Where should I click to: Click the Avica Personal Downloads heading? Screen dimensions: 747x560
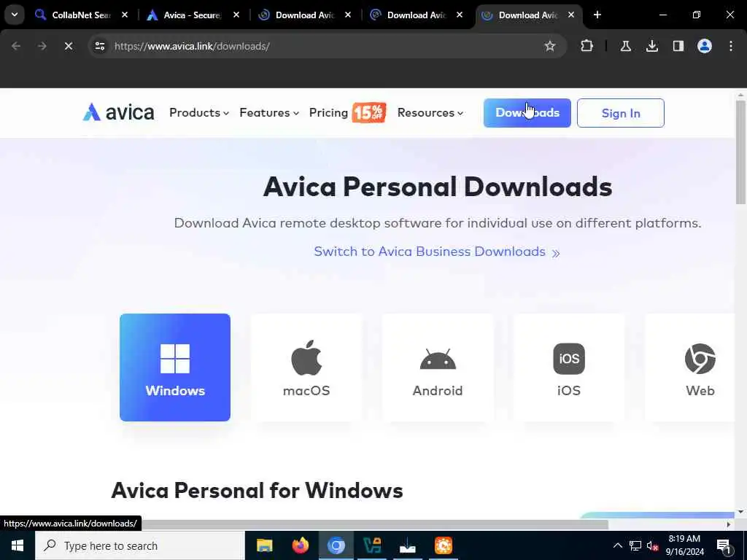click(x=438, y=186)
